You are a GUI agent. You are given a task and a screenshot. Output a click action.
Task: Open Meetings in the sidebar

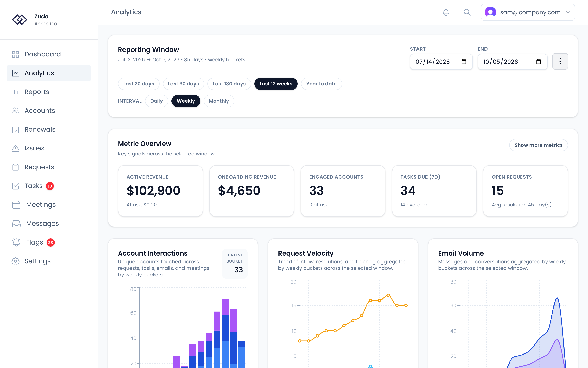49,205
